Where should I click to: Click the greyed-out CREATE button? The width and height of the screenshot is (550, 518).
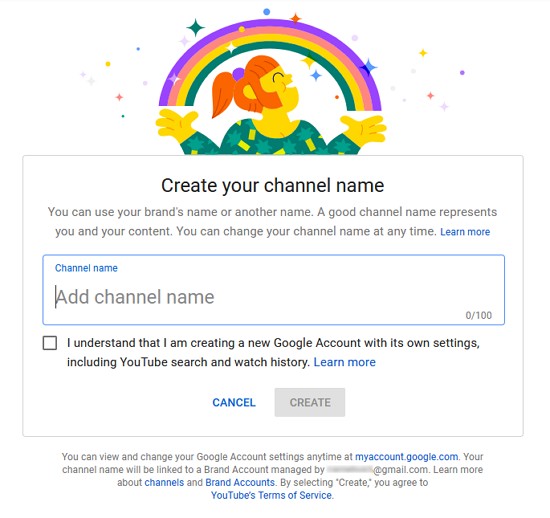point(310,402)
